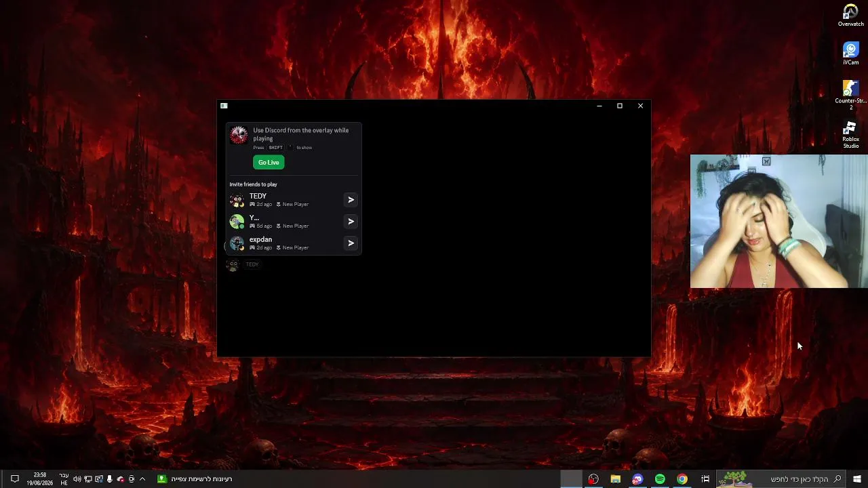Screen dimensions: 868x488
Task: Click the camera tray icon
Action: coord(132,479)
